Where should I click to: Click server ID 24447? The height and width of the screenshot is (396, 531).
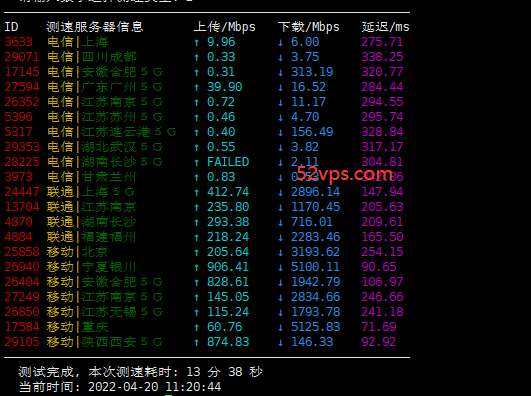click(x=22, y=192)
